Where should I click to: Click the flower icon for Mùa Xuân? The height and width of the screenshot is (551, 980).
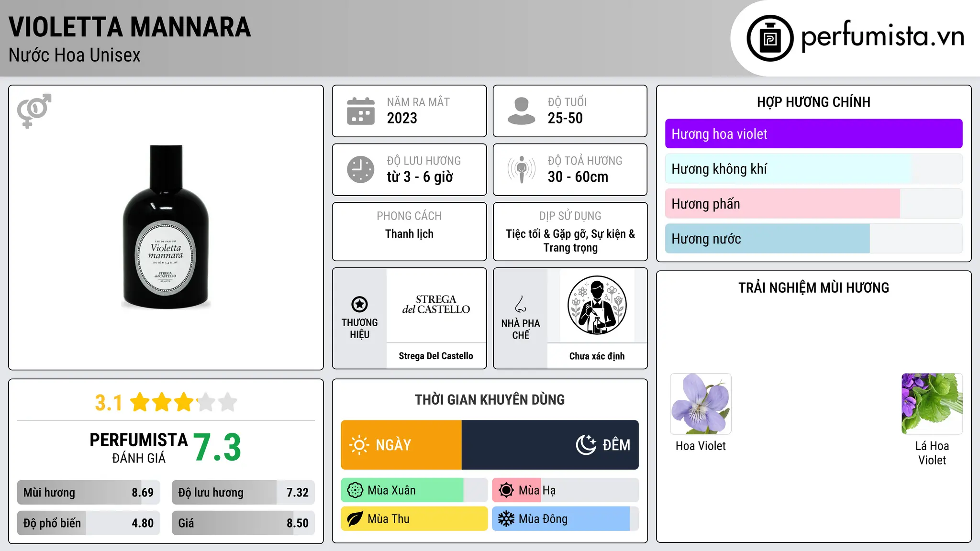pos(355,490)
